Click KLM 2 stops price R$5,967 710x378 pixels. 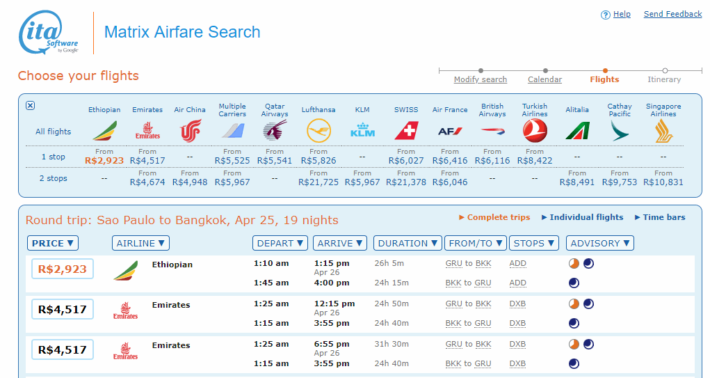(362, 182)
